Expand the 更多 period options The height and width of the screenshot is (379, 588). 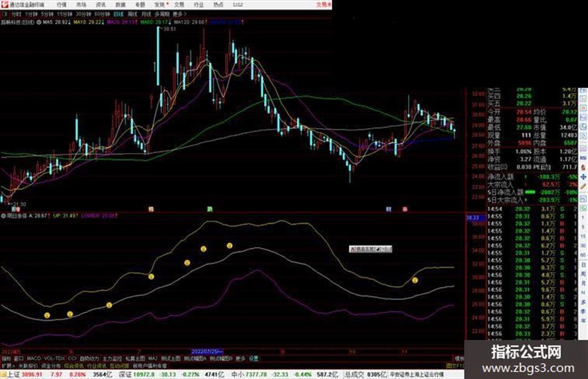(x=179, y=14)
